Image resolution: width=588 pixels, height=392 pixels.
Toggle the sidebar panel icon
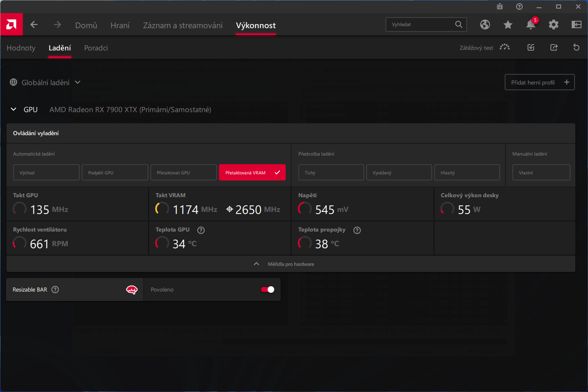point(577,24)
